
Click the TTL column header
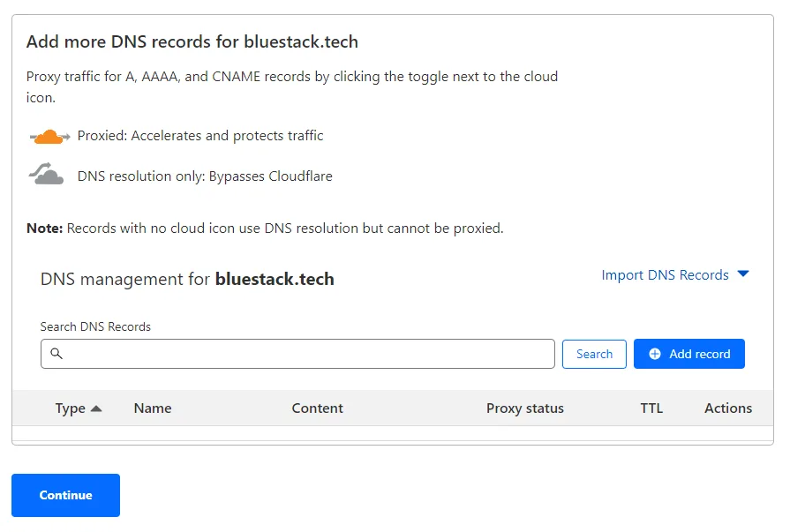[x=651, y=408]
